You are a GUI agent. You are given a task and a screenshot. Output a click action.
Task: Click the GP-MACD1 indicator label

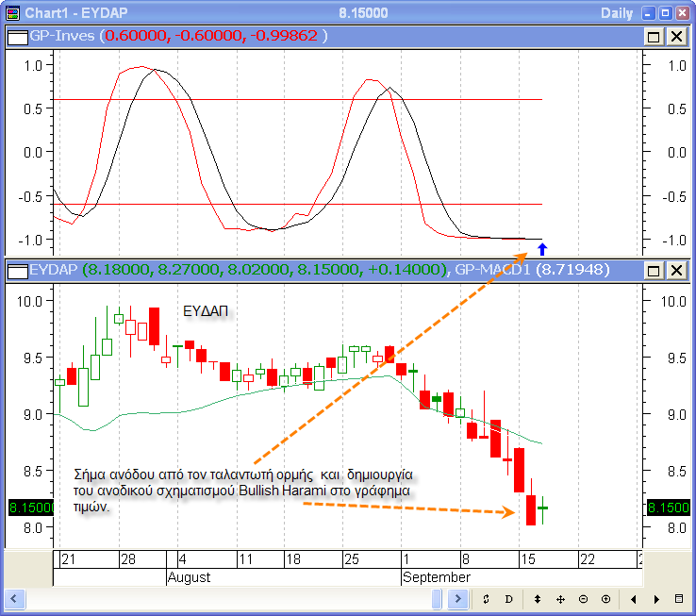pyautogui.click(x=492, y=271)
